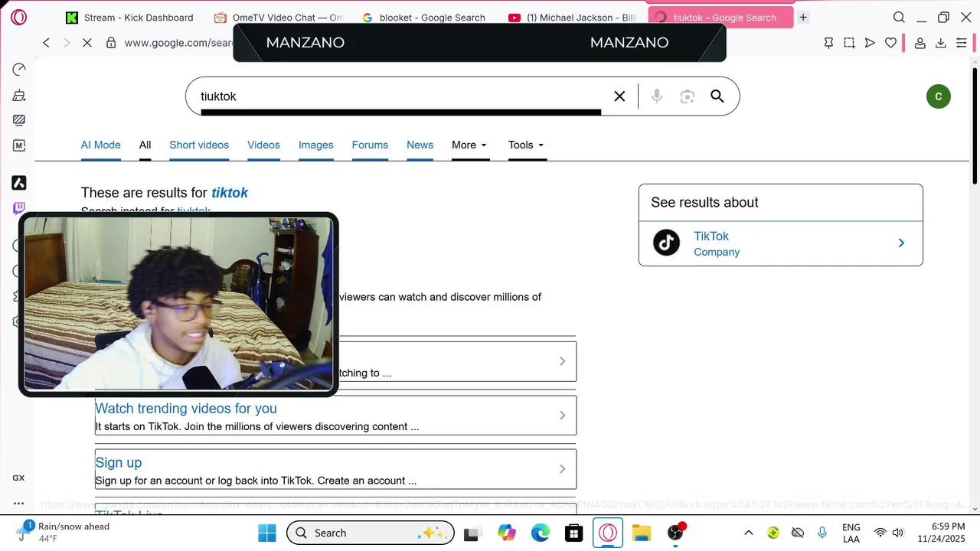Open the striped GX Mods sidebar icon
This screenshot has width=980, height=551.
19,120
